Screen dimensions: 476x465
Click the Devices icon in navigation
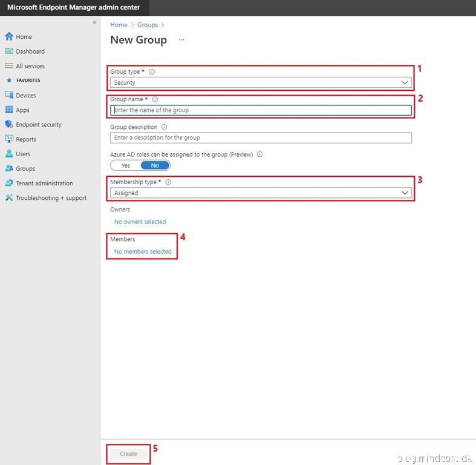[9, 95]
